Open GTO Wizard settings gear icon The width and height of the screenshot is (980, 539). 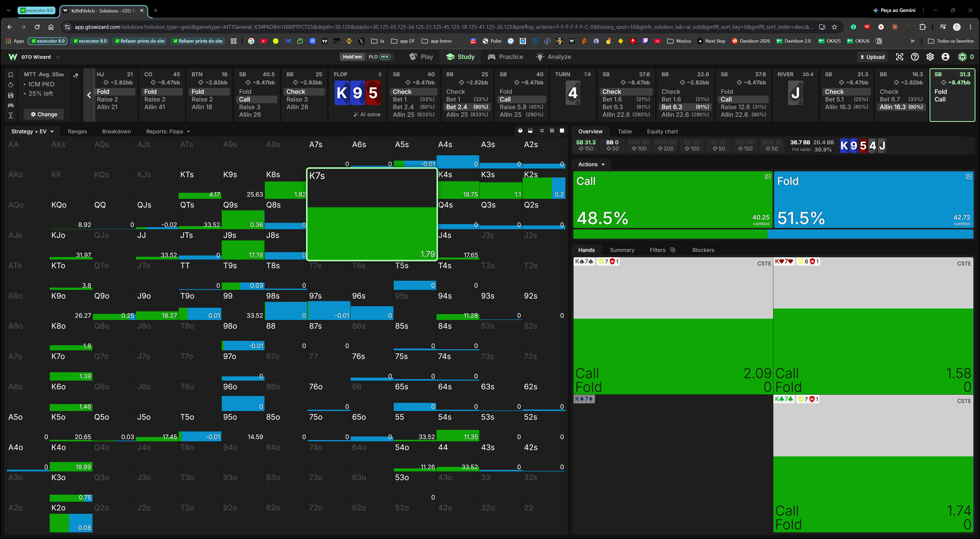coord(930,57)
